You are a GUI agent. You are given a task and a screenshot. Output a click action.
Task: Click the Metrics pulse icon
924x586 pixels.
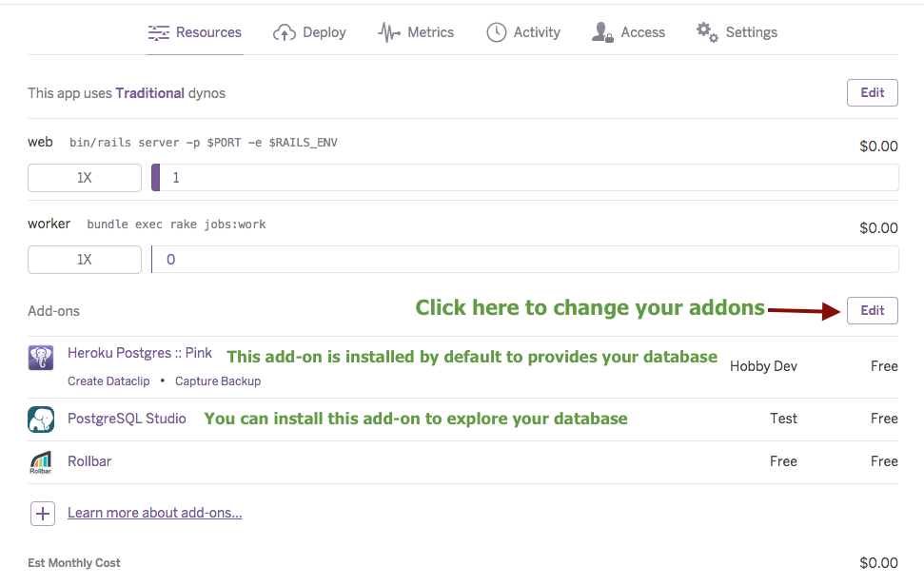pos(389,33)
